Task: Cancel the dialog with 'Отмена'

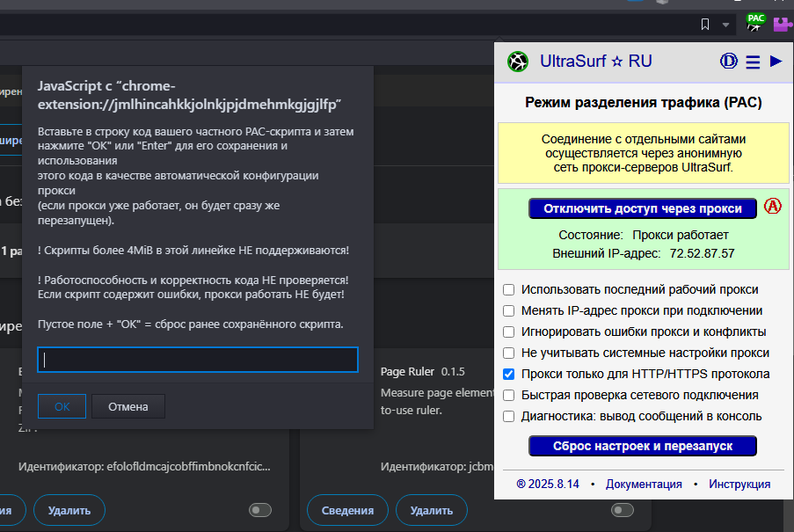Action: coord(128,406)
